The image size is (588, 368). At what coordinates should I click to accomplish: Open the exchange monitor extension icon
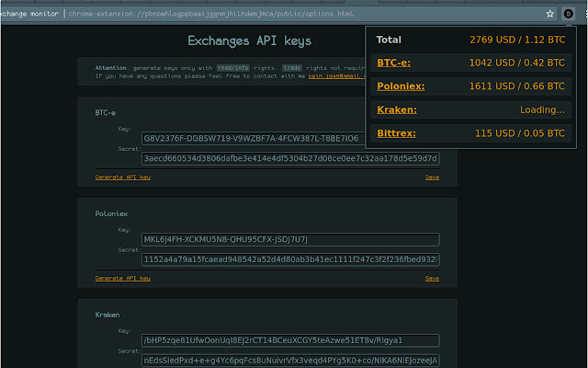pyautogui.click(x=568, y=14)
